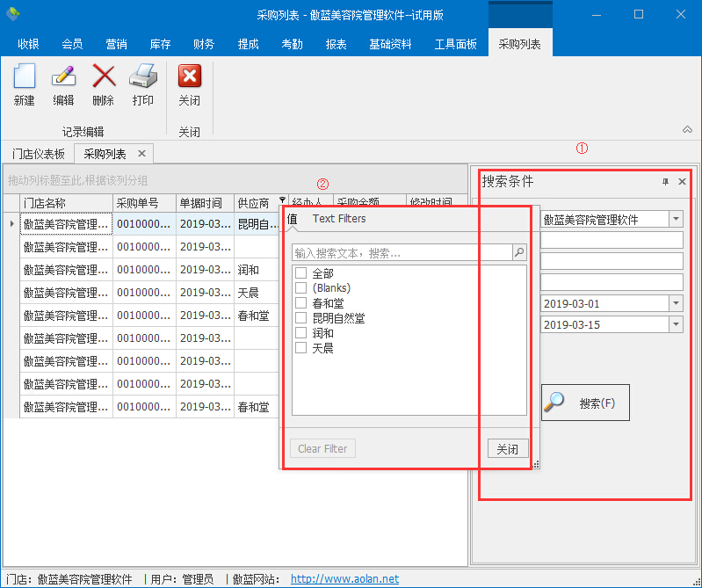The height and width of the screenshot is (588, 702).
Task: Expand the 2019-03-15 end date picker
Action: [x=676, y=324]
